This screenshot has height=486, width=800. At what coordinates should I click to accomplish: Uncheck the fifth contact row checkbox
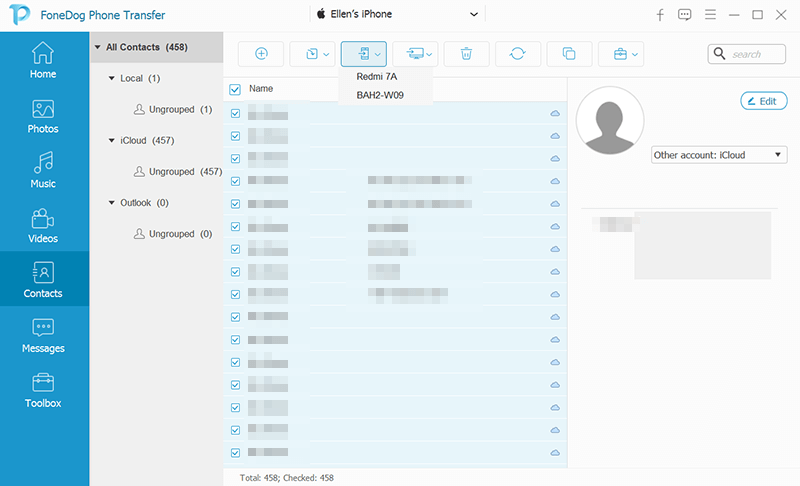(235, 204)
